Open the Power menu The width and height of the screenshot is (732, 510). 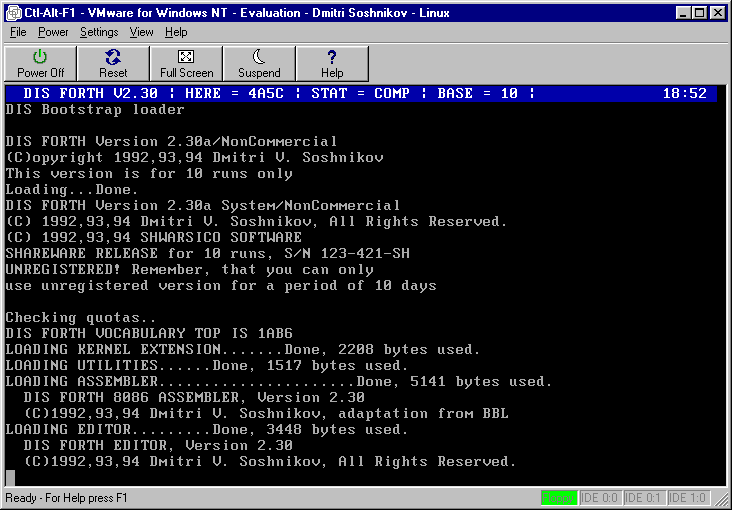click(53, 32)
